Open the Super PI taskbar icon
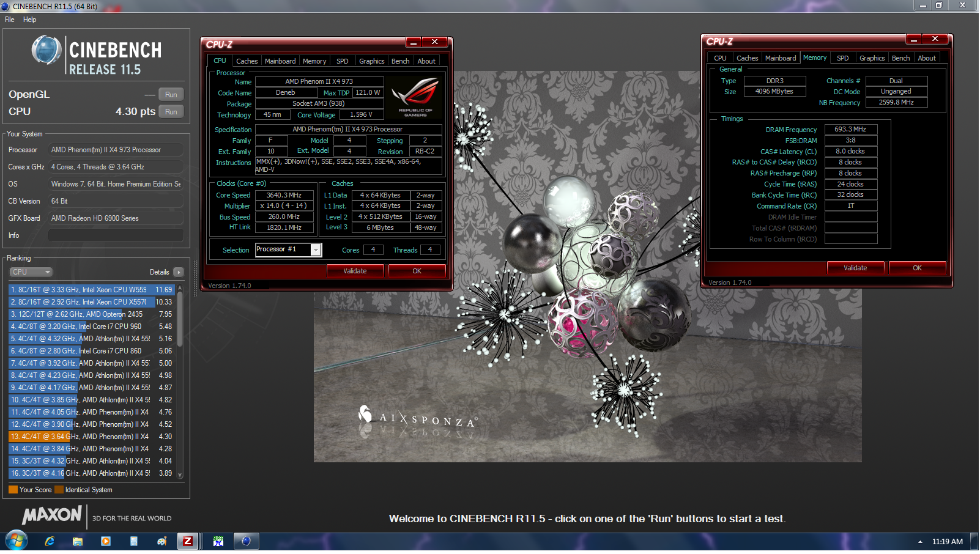This screenshot has height=554, width=980. pos(218,541)
